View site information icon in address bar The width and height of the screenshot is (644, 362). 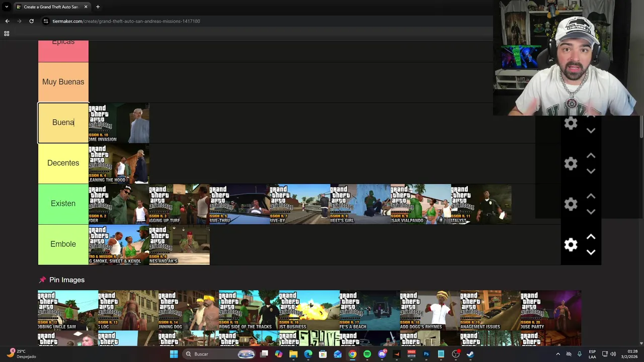46,21
